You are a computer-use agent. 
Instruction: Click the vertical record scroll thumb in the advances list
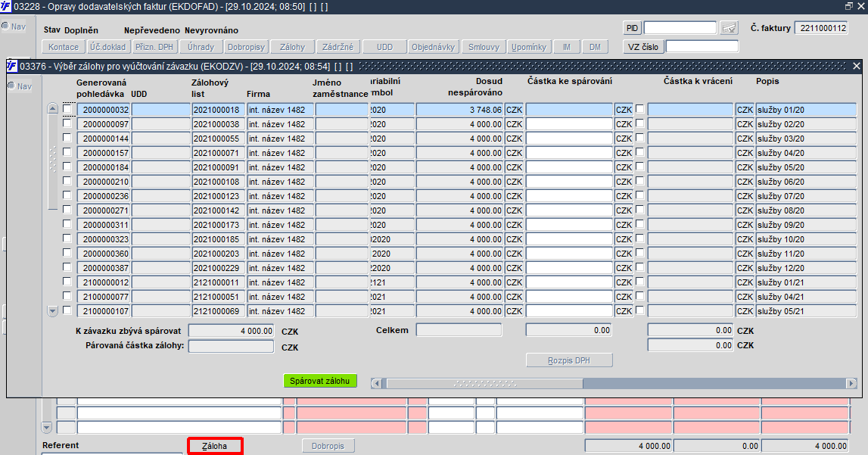[52, 161]
